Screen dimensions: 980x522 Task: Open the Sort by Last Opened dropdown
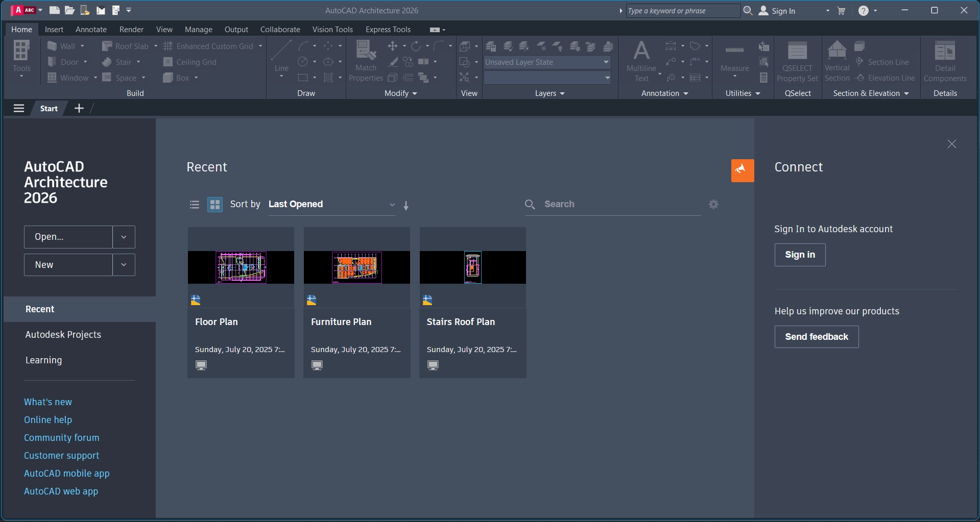pyautogui.click(x=332, y=204)
